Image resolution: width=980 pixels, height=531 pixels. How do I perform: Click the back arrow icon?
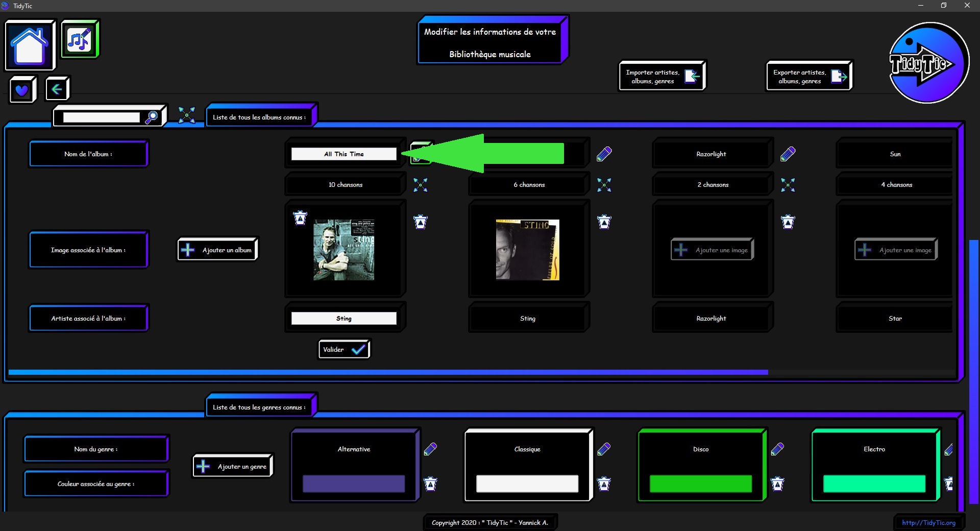click(57, 89)
